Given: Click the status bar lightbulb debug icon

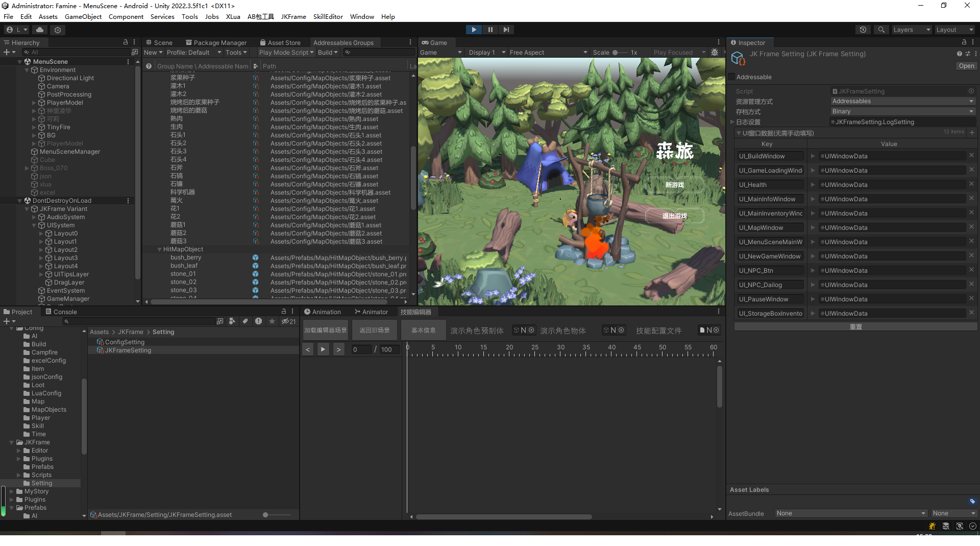Looking at the screenshot, I should click(932, 526).
